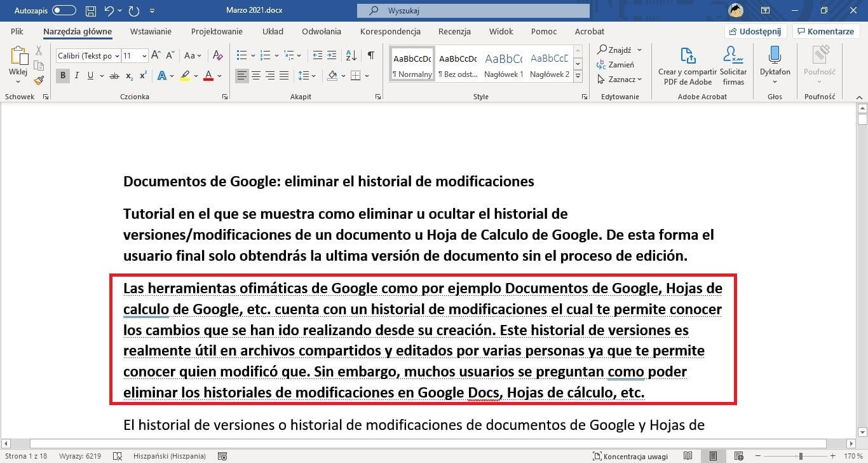Redo the last action
Screen dimensions: 868x463
[x=133, y=11]
